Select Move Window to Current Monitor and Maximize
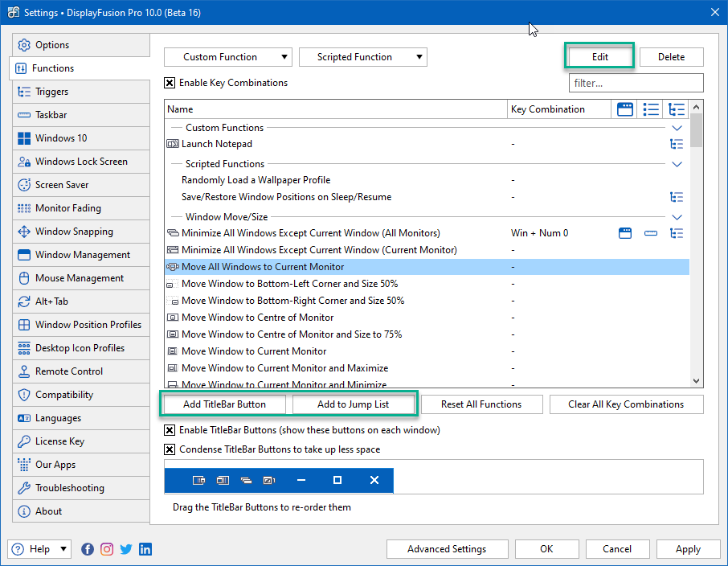The height and width of the screenshot is (566, 728). 427,368
